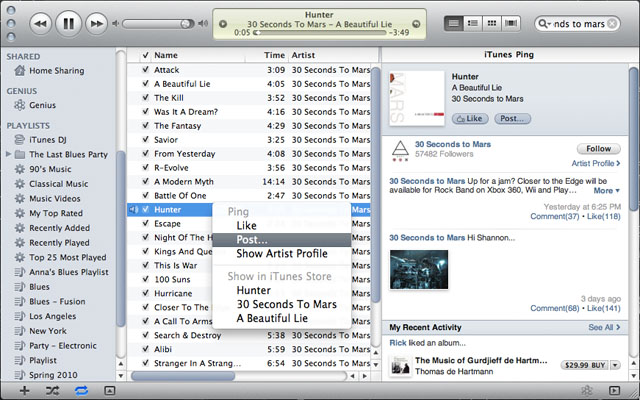
Task: Click the previous track rewind button
Action: pos(40,24)
